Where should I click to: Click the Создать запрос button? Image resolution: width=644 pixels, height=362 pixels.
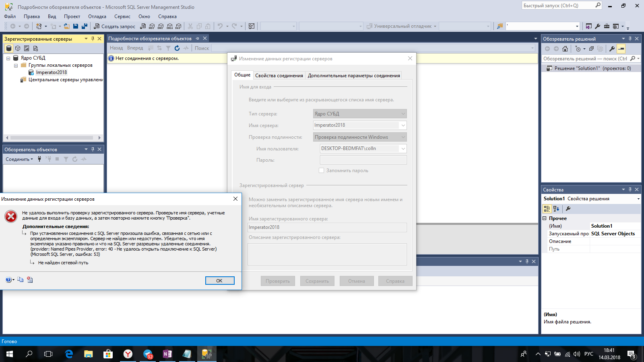(x=115, y=26)
